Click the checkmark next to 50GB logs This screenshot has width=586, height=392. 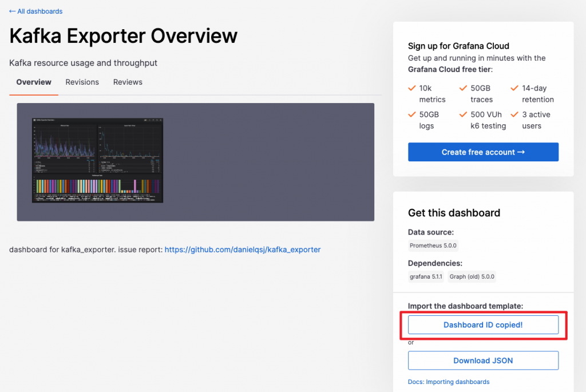click(x=412, y=114)
